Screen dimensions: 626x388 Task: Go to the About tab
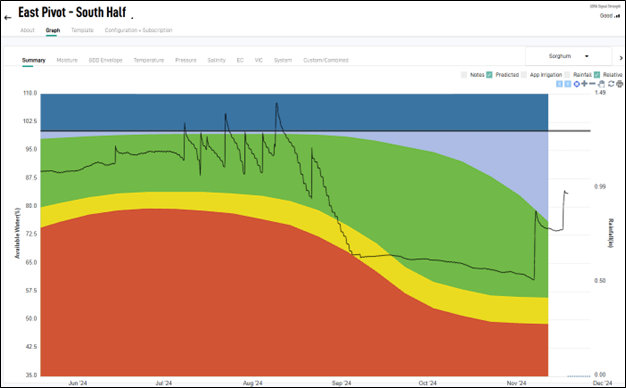tap(28, 30)
